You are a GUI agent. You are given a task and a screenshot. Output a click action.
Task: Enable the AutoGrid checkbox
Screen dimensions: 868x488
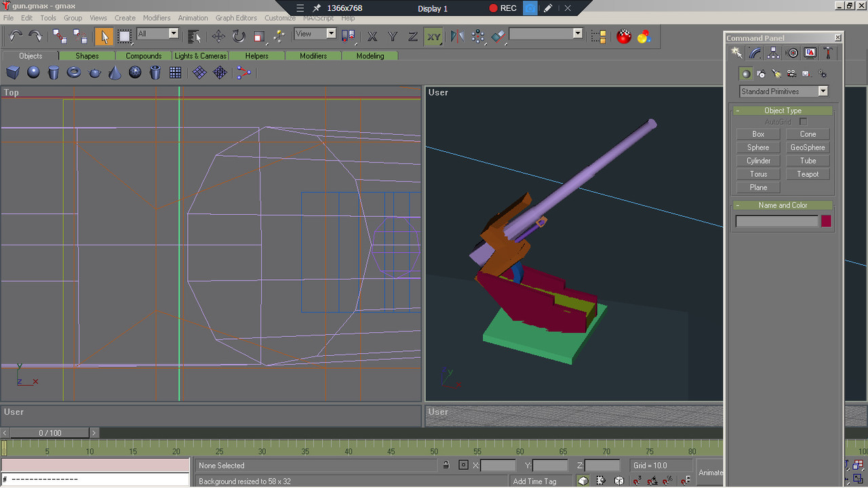point(803,122)
